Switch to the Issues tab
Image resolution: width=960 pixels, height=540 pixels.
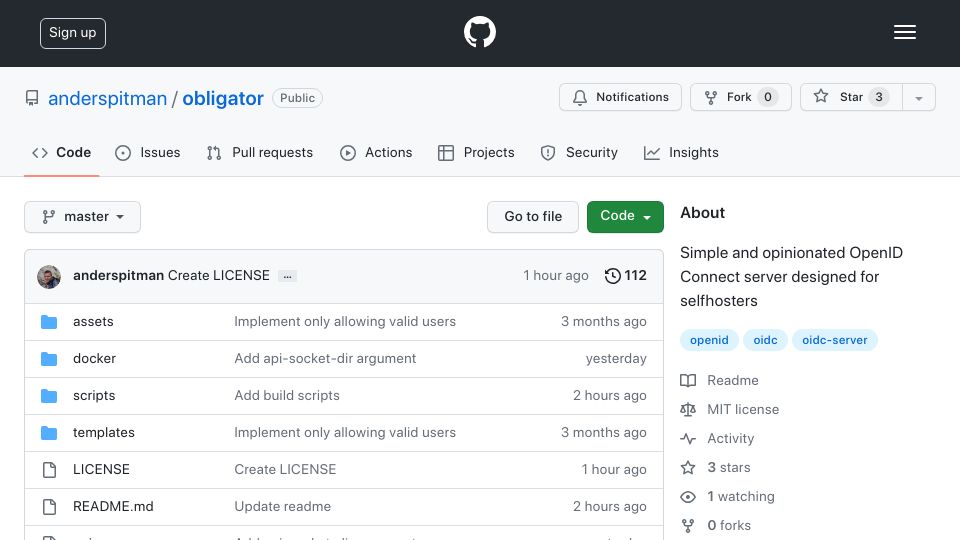148,152
